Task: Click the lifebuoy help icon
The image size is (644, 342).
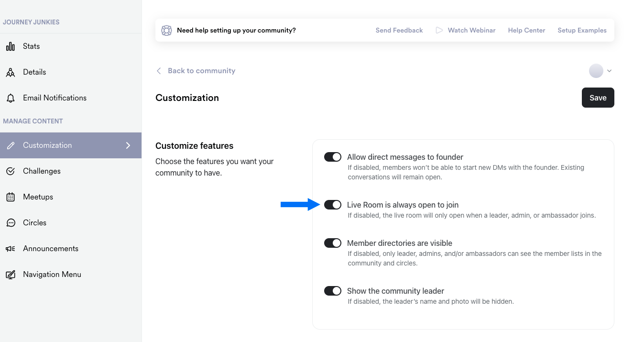Action: 166,30
